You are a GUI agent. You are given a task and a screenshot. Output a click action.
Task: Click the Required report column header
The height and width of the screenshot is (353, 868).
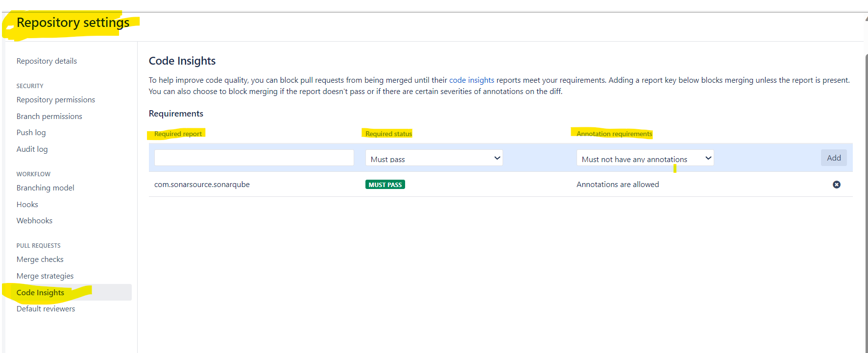pyautogui.click(x=178, y=134)
